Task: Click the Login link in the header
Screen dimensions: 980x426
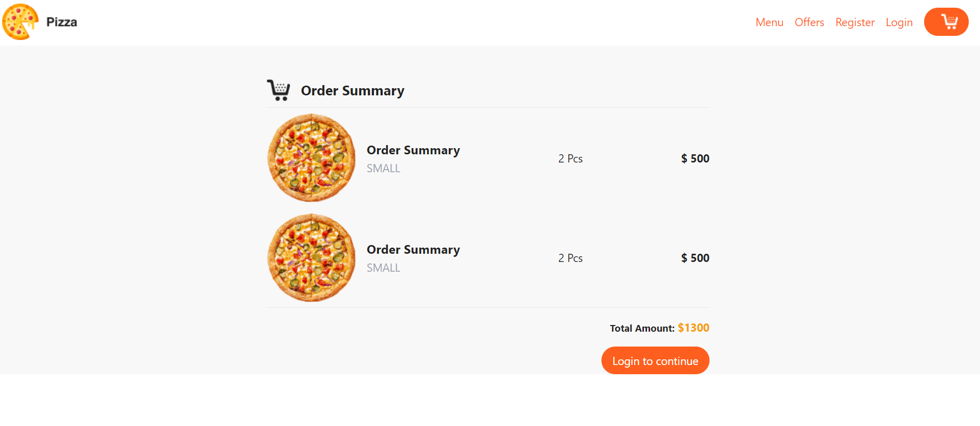Action: (x=899, y=22)
